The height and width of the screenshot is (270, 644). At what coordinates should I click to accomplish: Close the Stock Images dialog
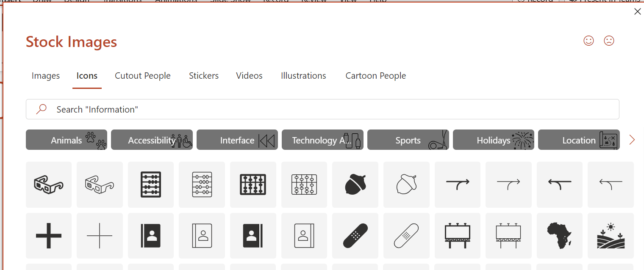pos(637,12)
